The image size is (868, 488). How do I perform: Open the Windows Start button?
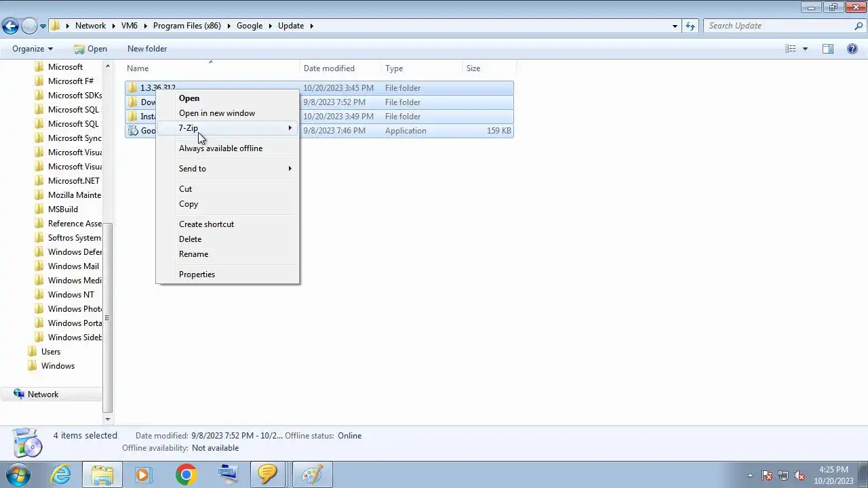(x=18, y=474)
